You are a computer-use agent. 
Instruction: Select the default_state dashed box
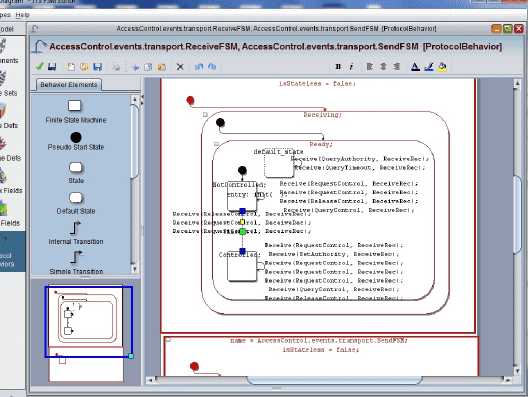click(279, 164)
